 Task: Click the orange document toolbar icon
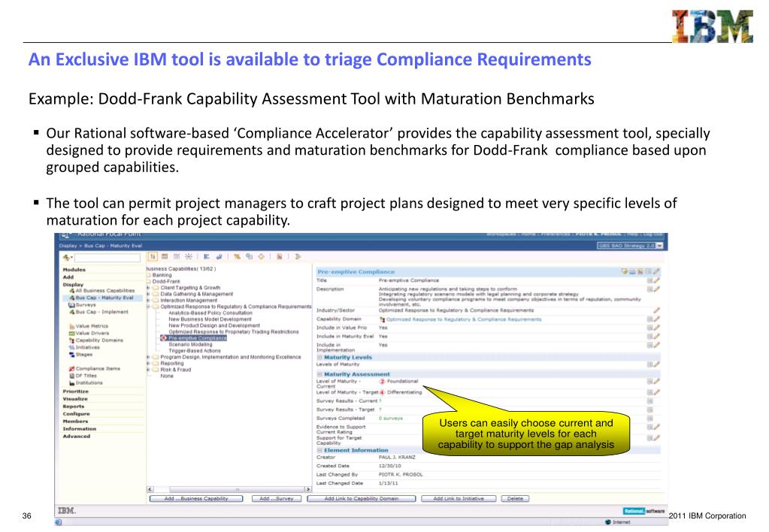point(279,256)
